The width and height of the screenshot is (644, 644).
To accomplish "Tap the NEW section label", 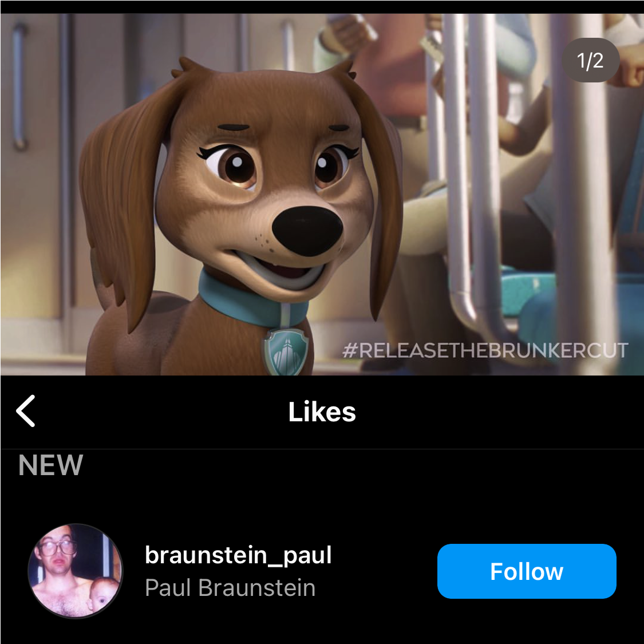I will point(51,465).
